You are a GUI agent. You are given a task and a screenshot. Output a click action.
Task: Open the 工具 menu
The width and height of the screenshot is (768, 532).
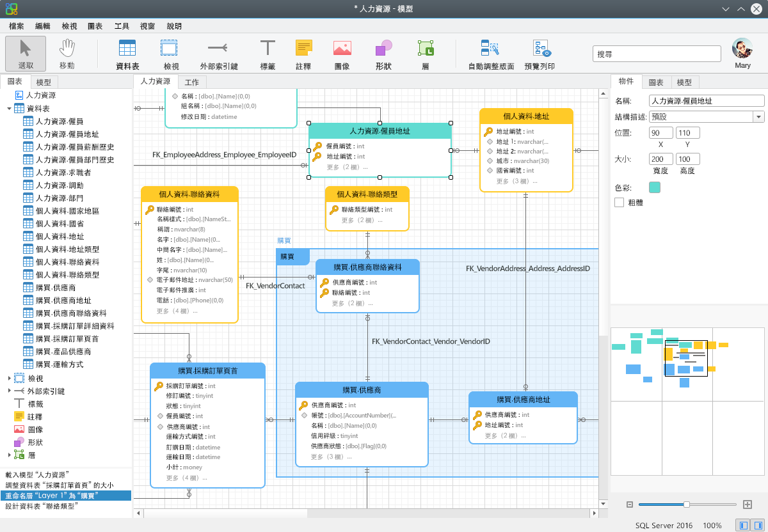(122, 26)
